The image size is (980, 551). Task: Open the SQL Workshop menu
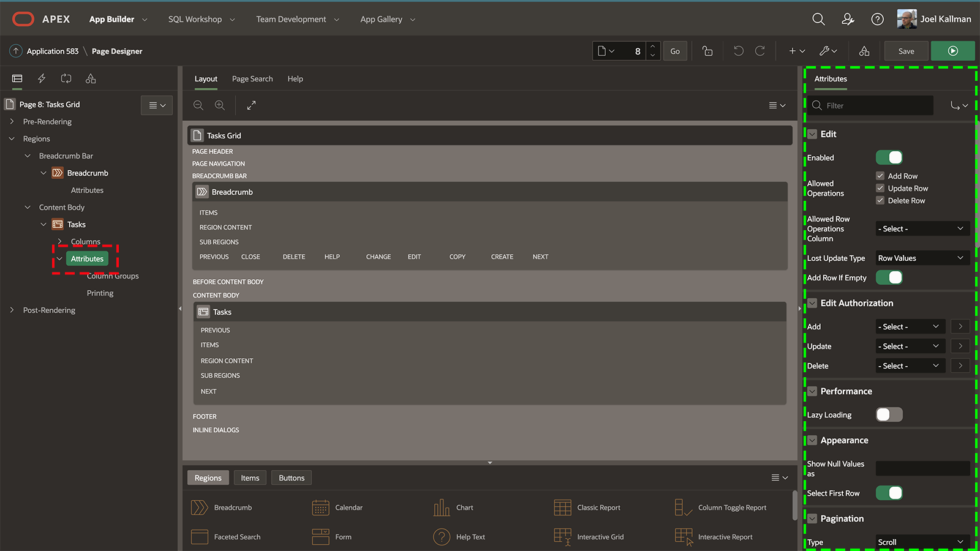(196, 19)
